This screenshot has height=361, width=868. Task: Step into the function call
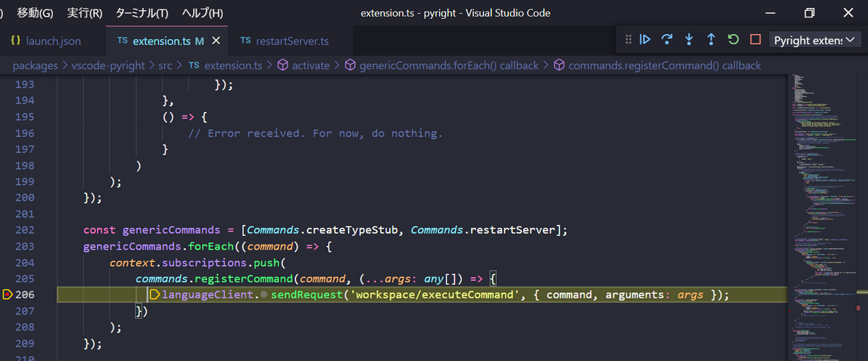(689, 40)
